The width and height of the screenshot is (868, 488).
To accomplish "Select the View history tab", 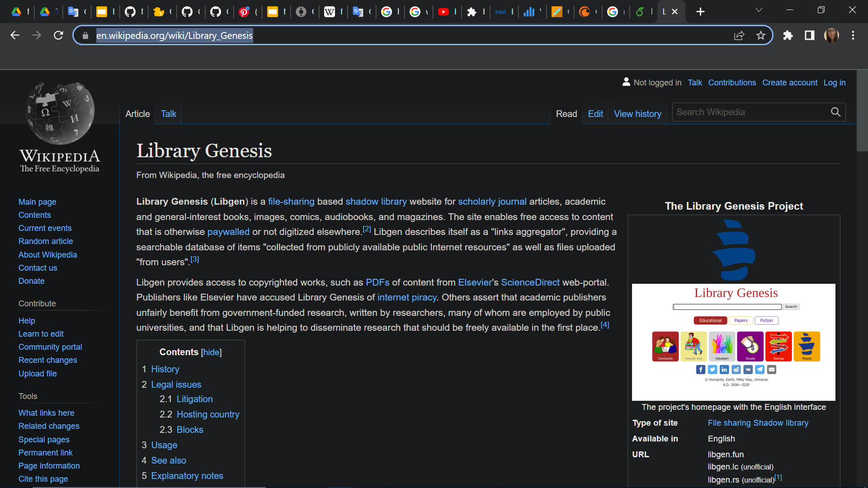I will coord(637,113).
